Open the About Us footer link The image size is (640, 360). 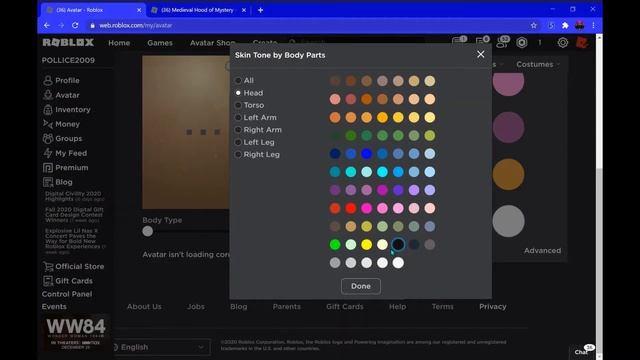pyautogui.click(x=144, y=307)
